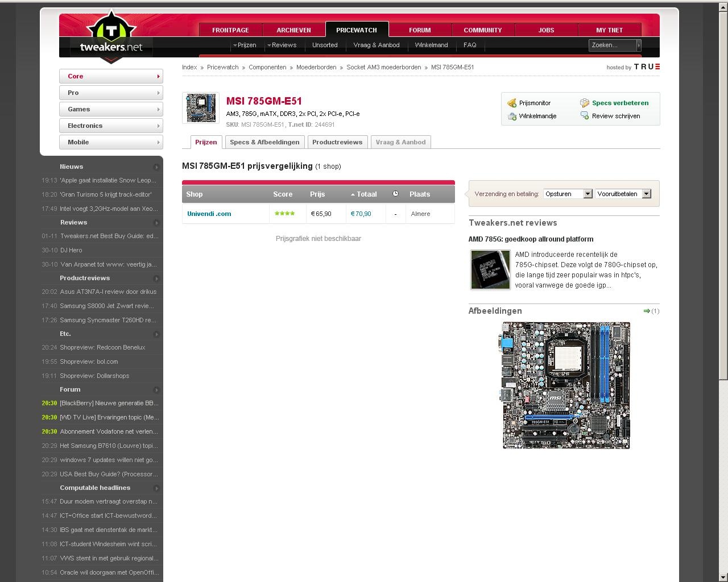Click the Nieuws section arrow icon
Viewport: 728px width, 582px height.
156,167
